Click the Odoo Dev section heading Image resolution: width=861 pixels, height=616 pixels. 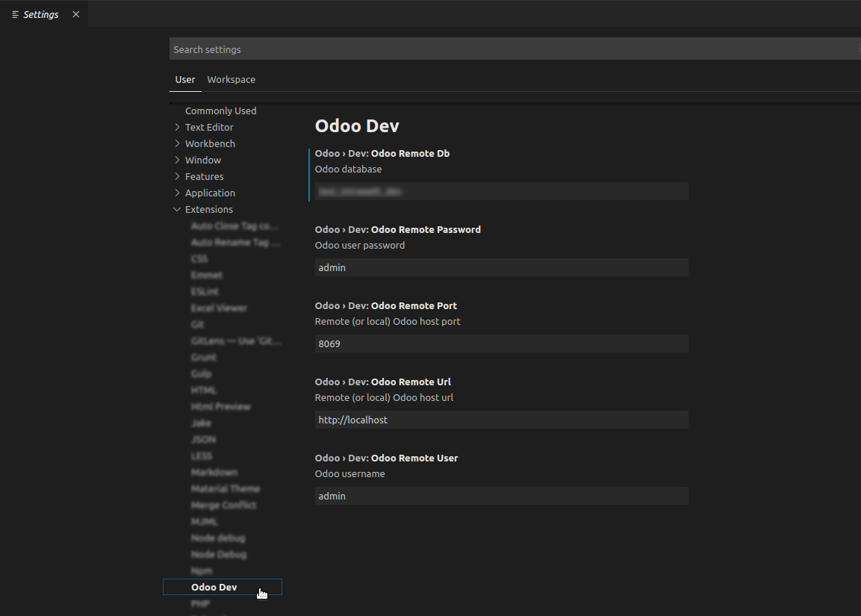click(x=357, y=126)
